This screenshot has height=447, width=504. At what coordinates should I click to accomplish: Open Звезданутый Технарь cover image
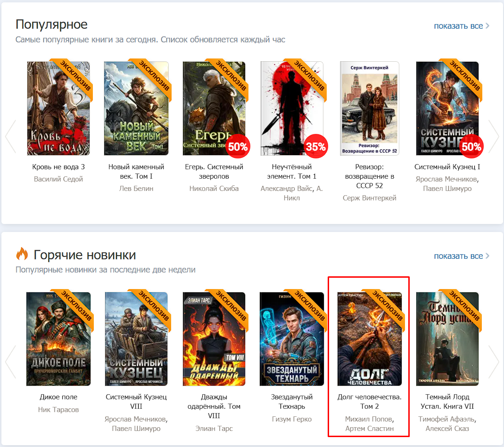point(292,339)
